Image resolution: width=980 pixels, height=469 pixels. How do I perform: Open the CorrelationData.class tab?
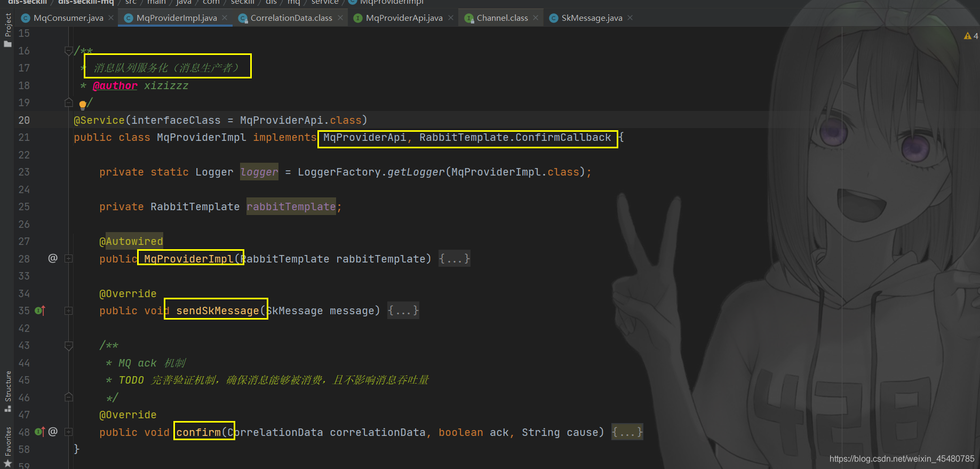coord(291,18)
